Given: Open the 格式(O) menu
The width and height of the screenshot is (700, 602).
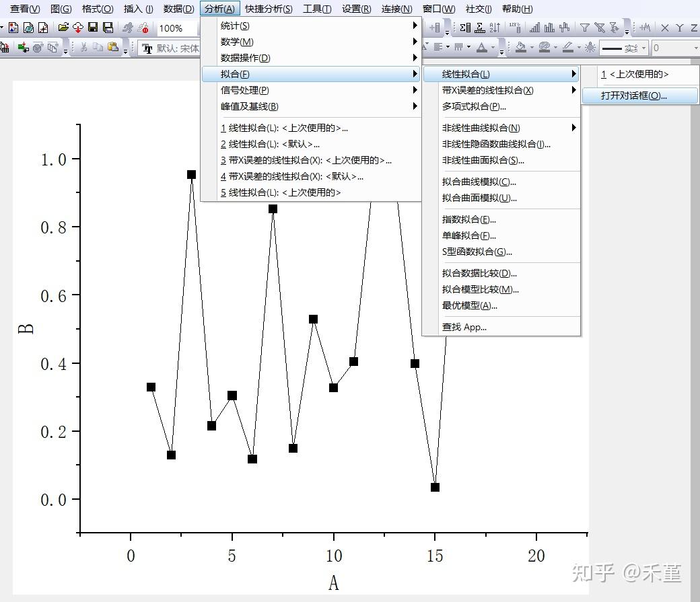Looking at the screenshot, I should point(98,9).
